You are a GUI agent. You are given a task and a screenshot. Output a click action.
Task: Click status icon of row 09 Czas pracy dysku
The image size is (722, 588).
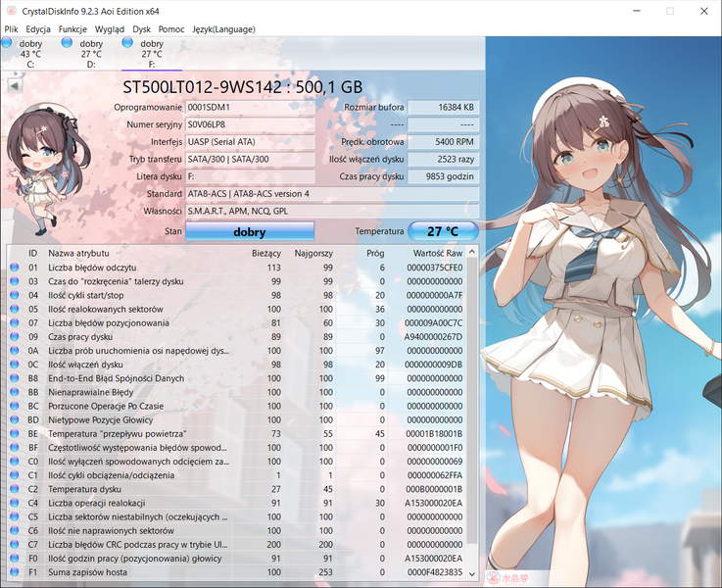pyautogui.click(x=15, y=336)
